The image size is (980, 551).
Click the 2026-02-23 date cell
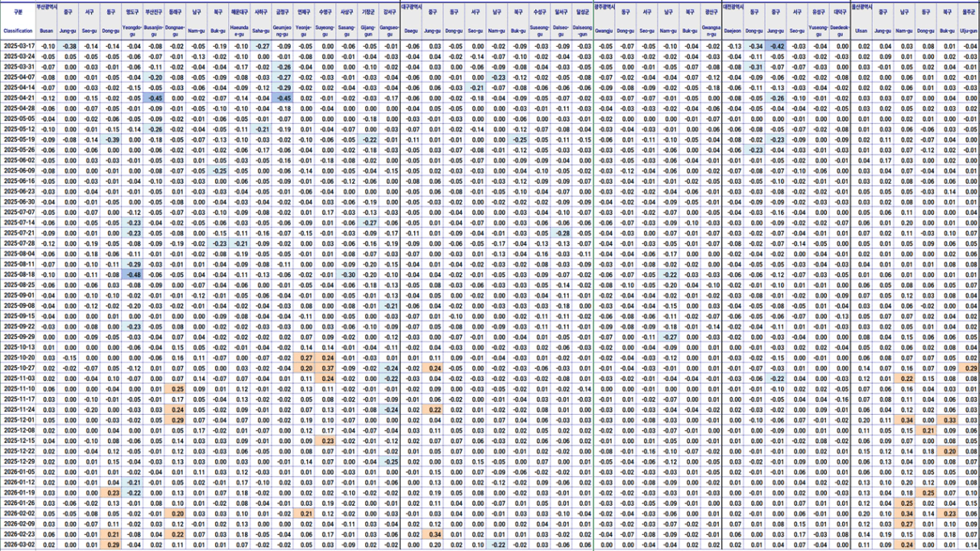pos(18,533)
